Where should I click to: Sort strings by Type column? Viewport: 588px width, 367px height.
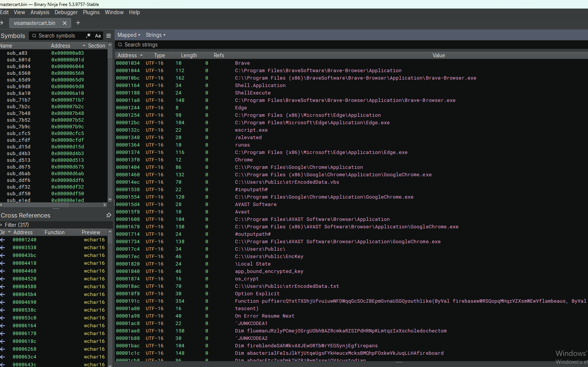(160, 55)
